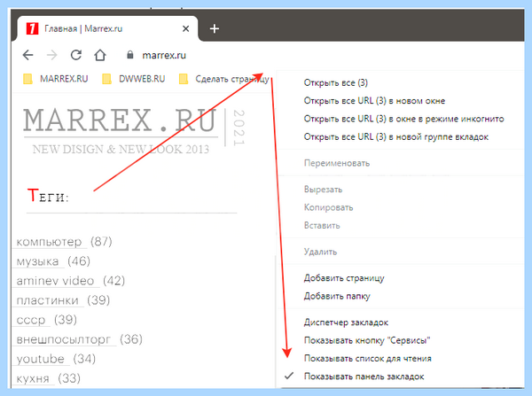Click the NEW DISIGN & NEW LOOK 2013 tagline

[x=121, y=149]
